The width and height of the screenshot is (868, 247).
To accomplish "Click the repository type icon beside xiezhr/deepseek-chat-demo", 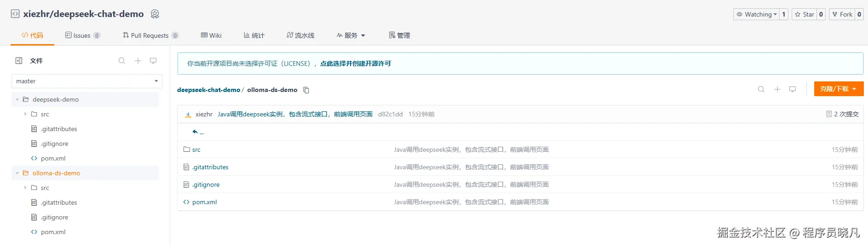I will click(x=15, y=14).
